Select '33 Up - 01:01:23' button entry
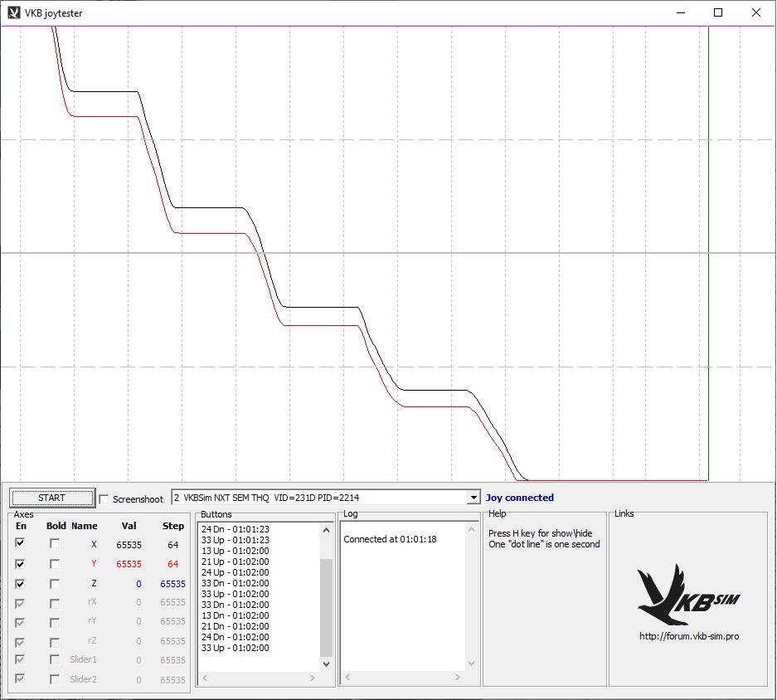The height and width of the screenshot is (700, 777). click(x=236, y=540)
